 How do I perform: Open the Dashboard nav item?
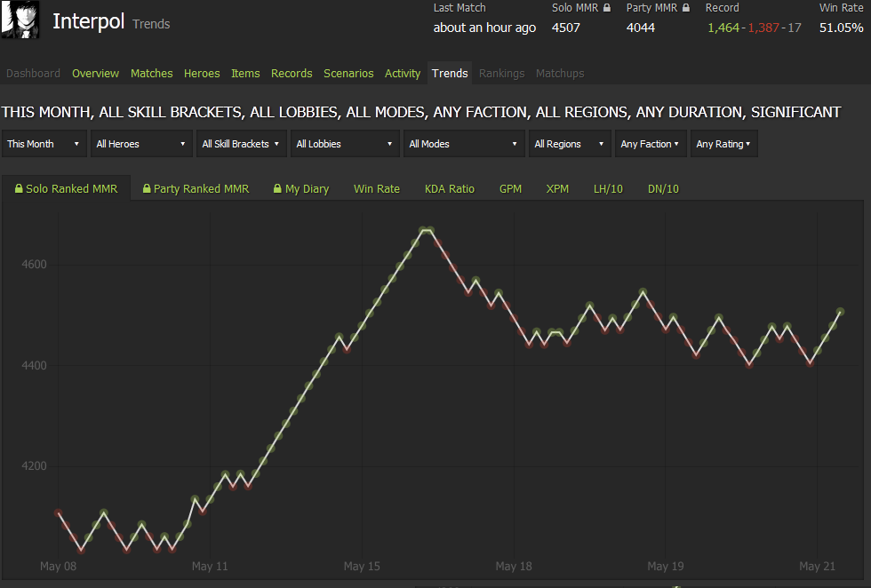34,74
